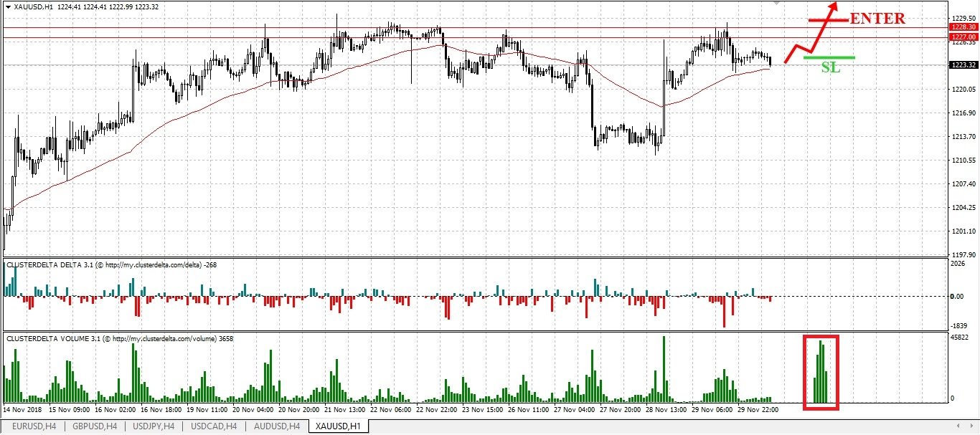
Task: Click the current price 1223.32 label
Action: coord(963,64)
